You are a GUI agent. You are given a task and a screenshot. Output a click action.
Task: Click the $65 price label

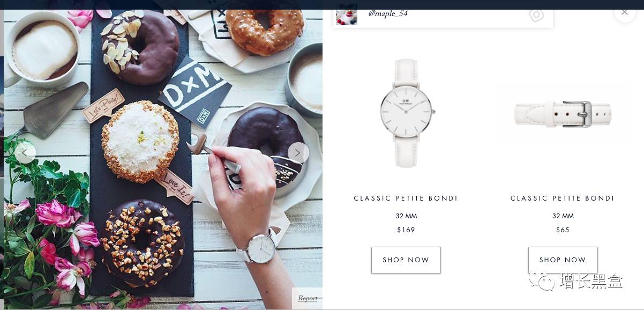point(563,230)
